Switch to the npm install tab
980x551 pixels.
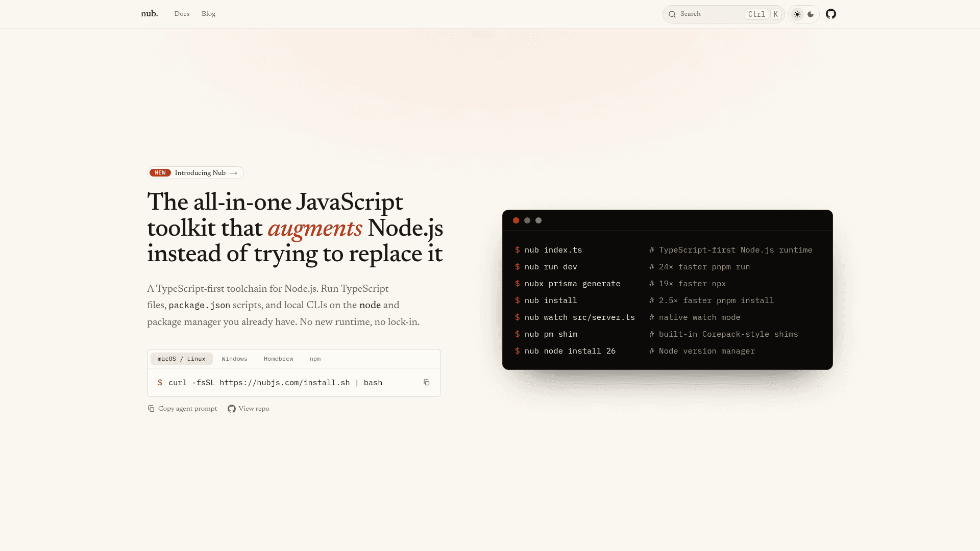click(x=315, y=359)
